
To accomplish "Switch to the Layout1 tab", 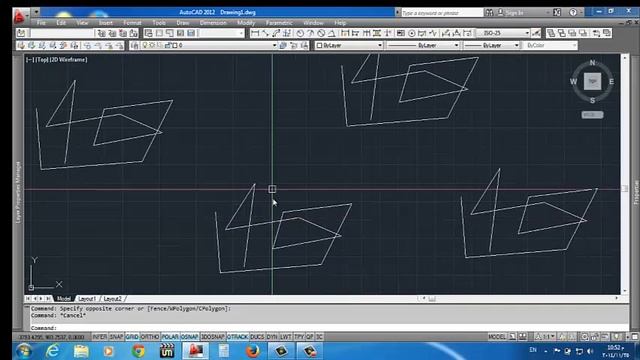I will pos(87,299).
